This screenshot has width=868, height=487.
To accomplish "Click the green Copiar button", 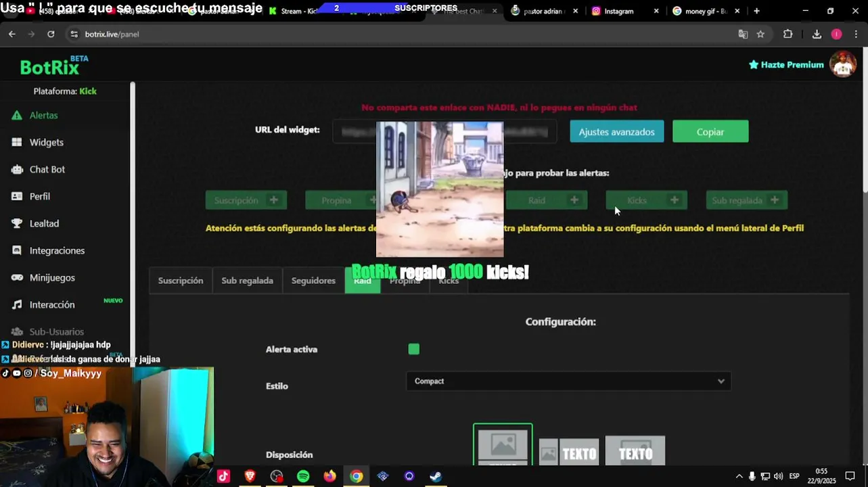I will click(710, 132).
